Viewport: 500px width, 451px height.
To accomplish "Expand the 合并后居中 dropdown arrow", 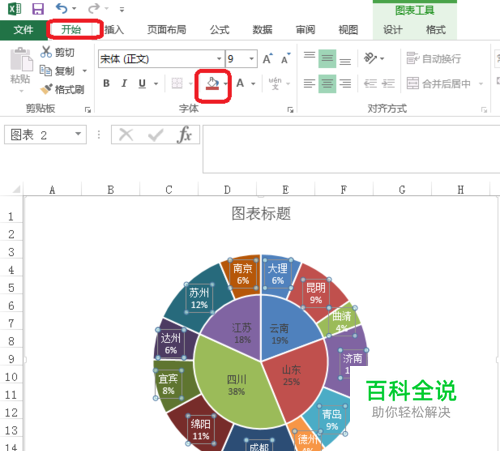I will pyautogui.click(x=481, y=84).
